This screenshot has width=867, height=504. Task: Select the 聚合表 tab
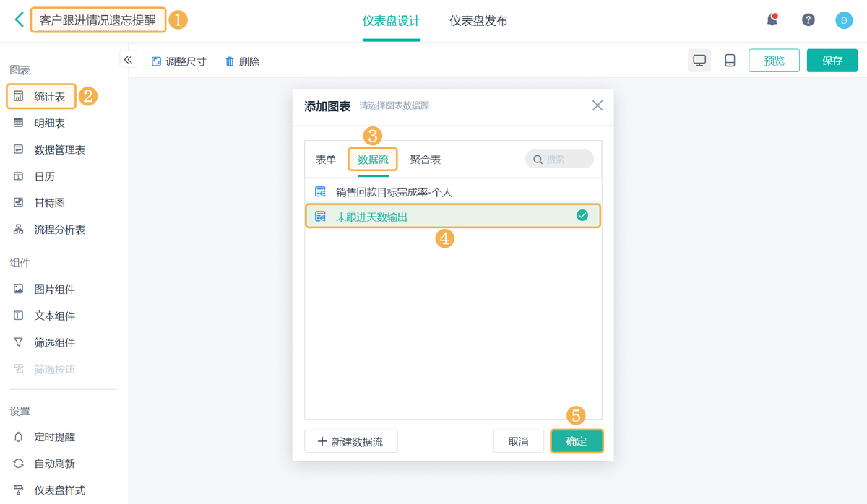(x=426, y=160)
